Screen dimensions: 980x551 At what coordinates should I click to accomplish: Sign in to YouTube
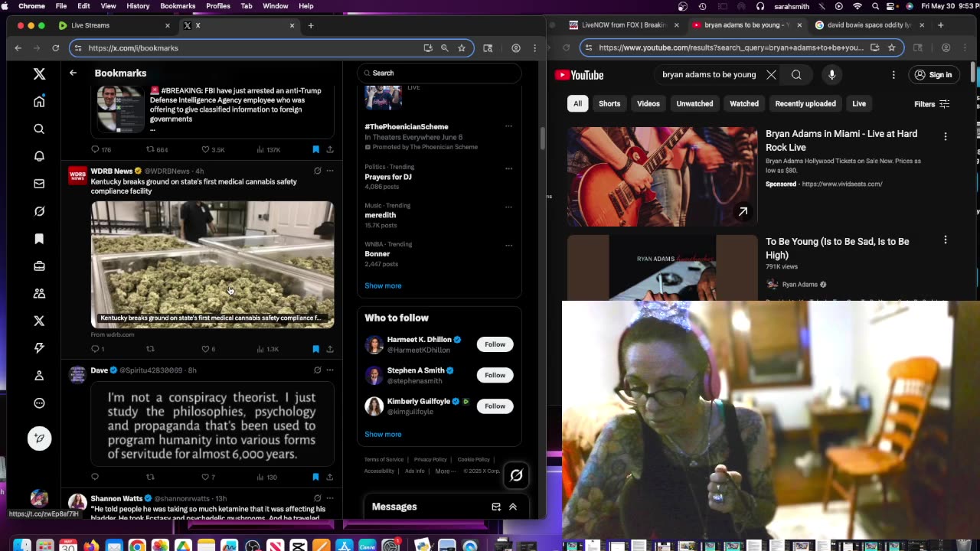933,75
